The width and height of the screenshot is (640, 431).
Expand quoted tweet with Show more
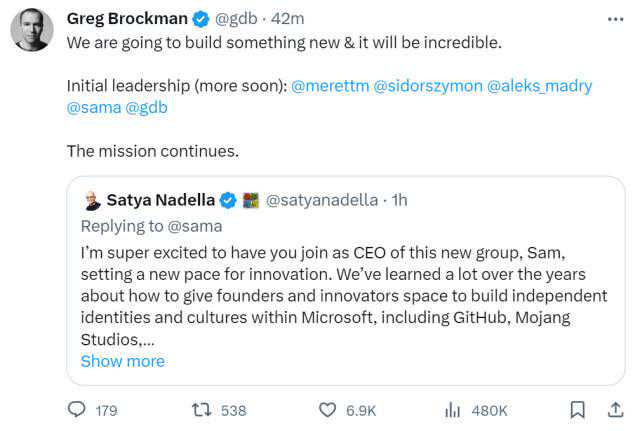122,361
